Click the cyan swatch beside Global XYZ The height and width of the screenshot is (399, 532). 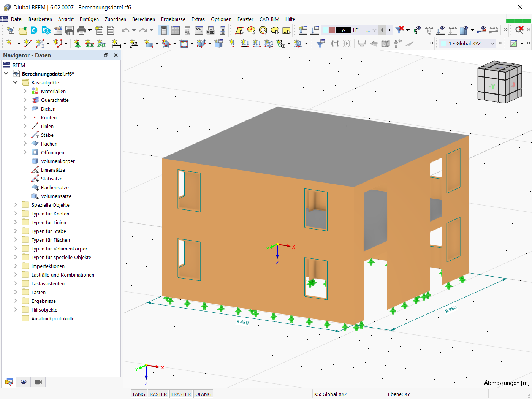pos(443,43)
